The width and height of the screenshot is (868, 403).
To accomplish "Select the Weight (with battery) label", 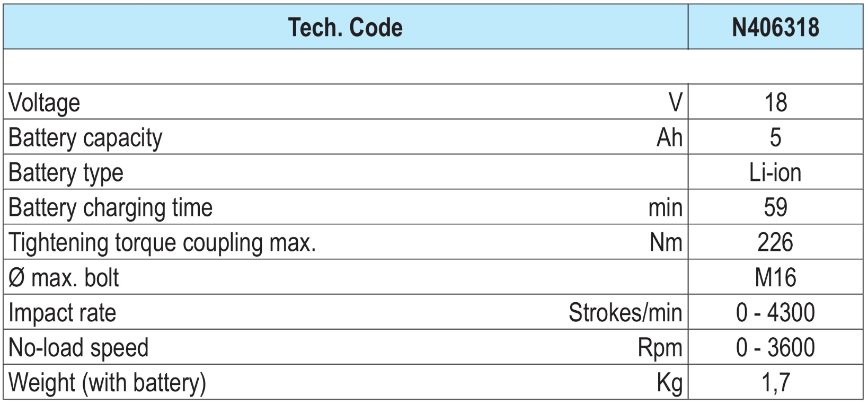I will (107, 383).
